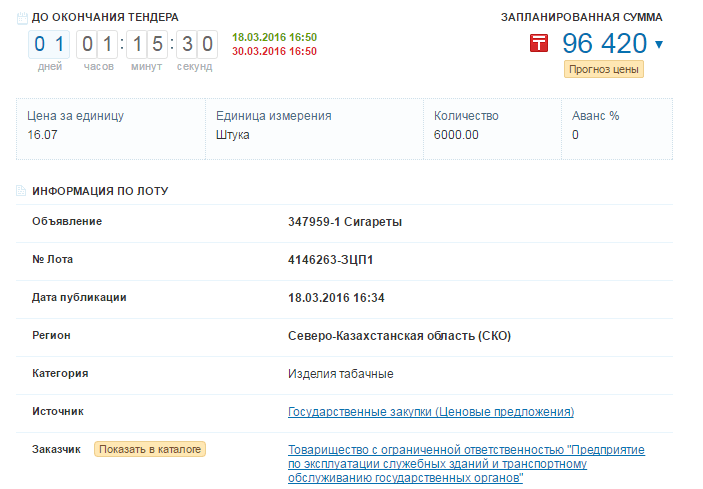Click the red tenge currency icon

[x=539, y=43]
